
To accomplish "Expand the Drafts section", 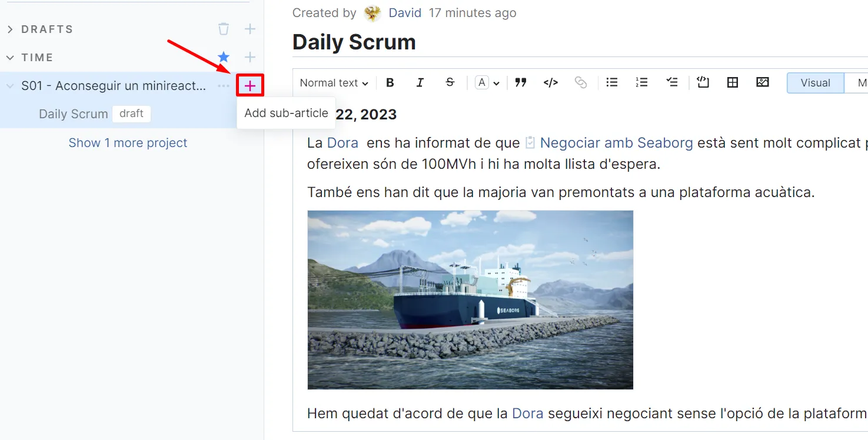I will point(10,29).
